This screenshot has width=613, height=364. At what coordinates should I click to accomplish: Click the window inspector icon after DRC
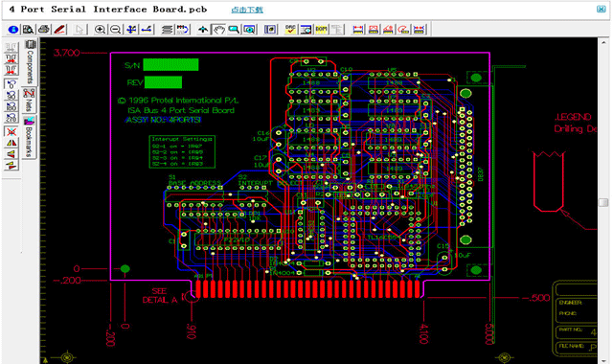point(306,30)
